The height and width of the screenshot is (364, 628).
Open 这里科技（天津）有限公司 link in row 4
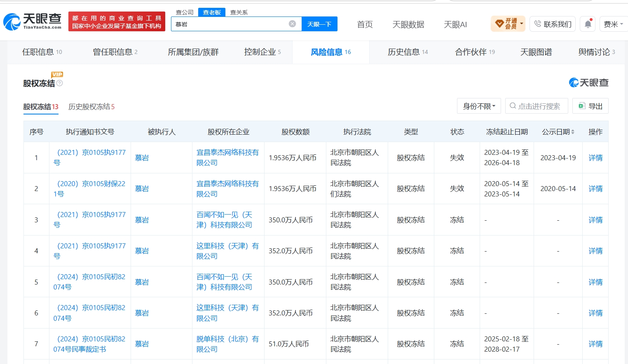coord(227,251)
